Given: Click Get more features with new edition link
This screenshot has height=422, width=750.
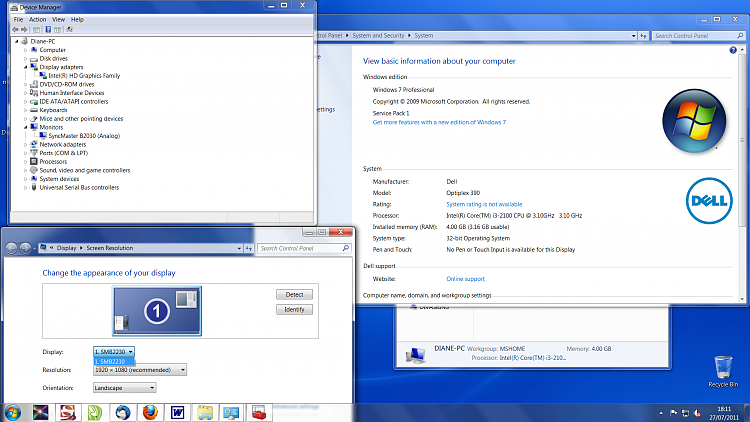Looking at the screenshot, I should (x=439, y=122).
